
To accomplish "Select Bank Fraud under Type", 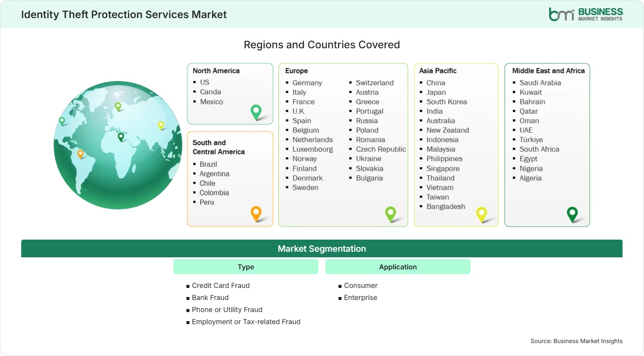I will [x=210, y=297].
